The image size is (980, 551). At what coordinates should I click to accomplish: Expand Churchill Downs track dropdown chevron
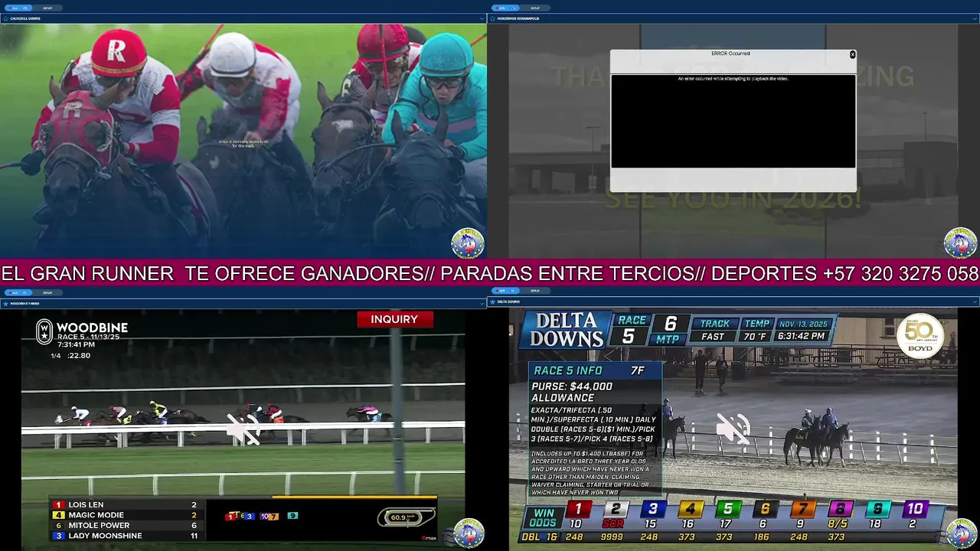[x=482, y=18]
